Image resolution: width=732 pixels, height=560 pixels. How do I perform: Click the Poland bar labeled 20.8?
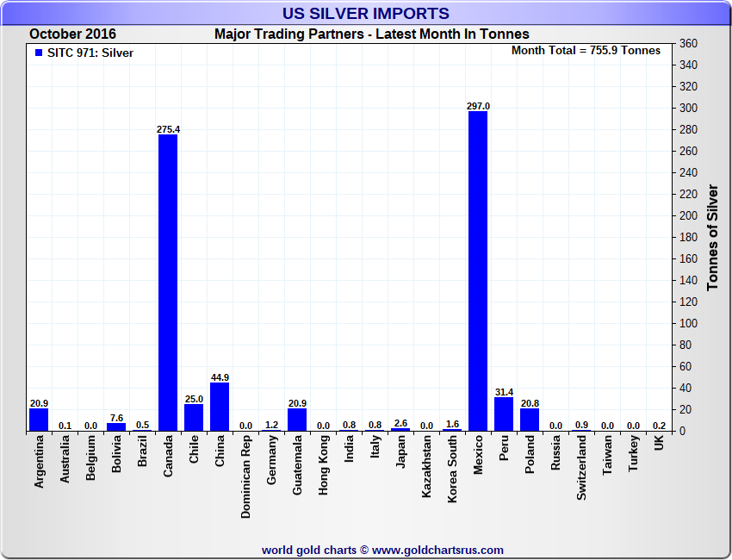pyautogui.click(x=530, y=420)
